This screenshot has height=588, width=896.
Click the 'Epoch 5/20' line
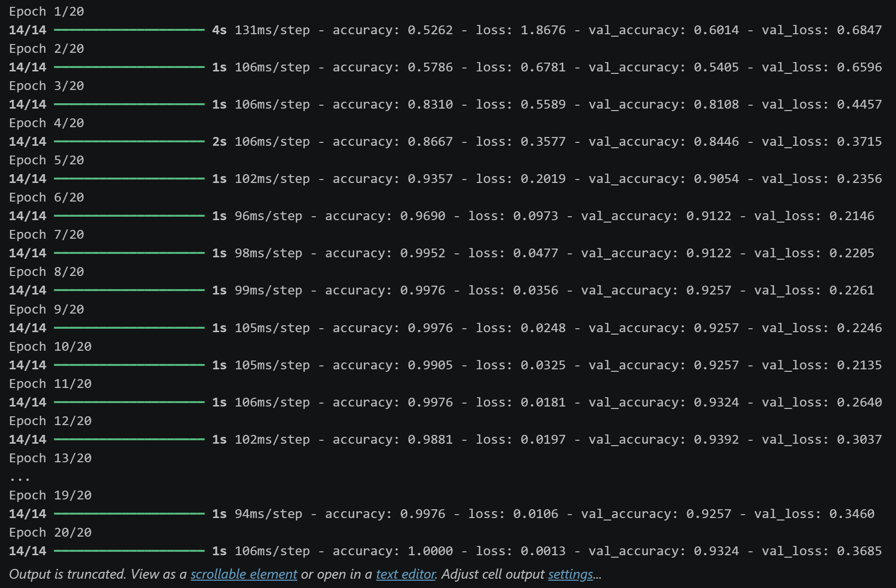(x=46, y=160)
